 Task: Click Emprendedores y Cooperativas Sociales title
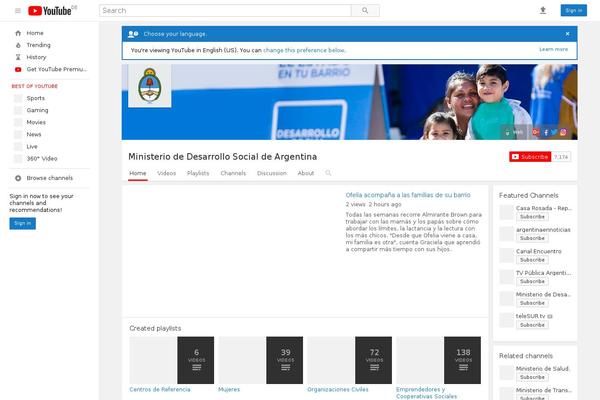click(x=426, y=393)
